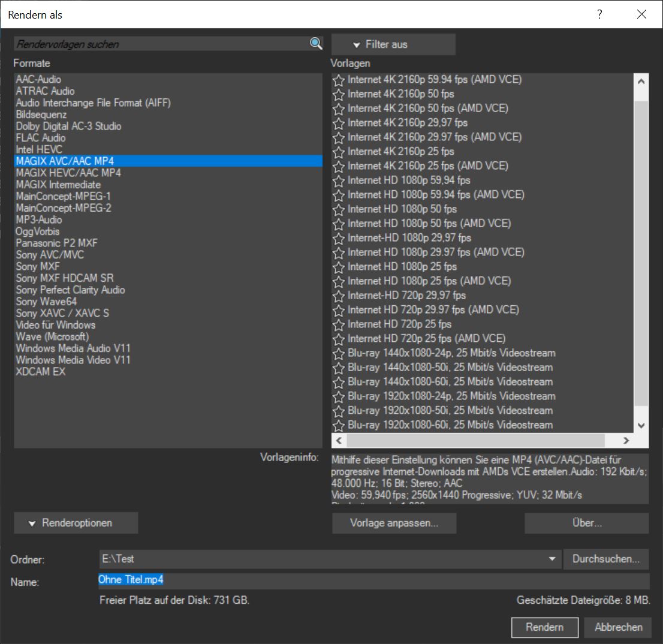Select the MAGIX HEVC/AAC MP4 format

[168, 173]
